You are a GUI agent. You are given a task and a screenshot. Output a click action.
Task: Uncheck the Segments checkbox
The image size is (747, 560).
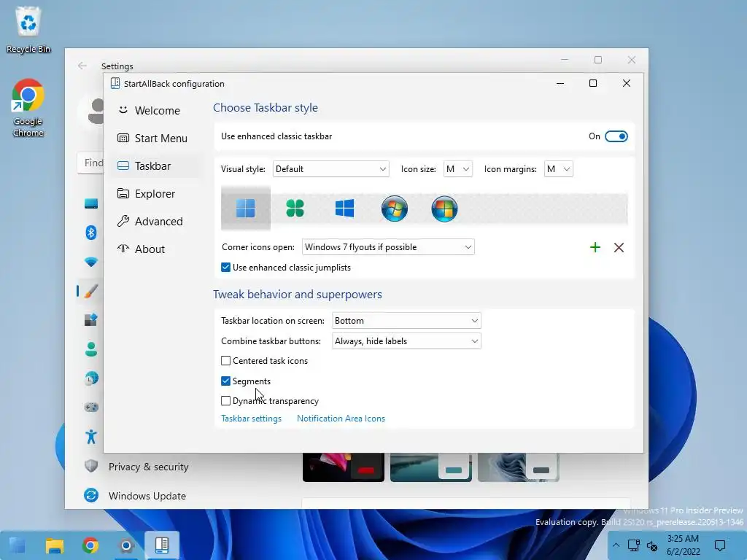(226, 381)
